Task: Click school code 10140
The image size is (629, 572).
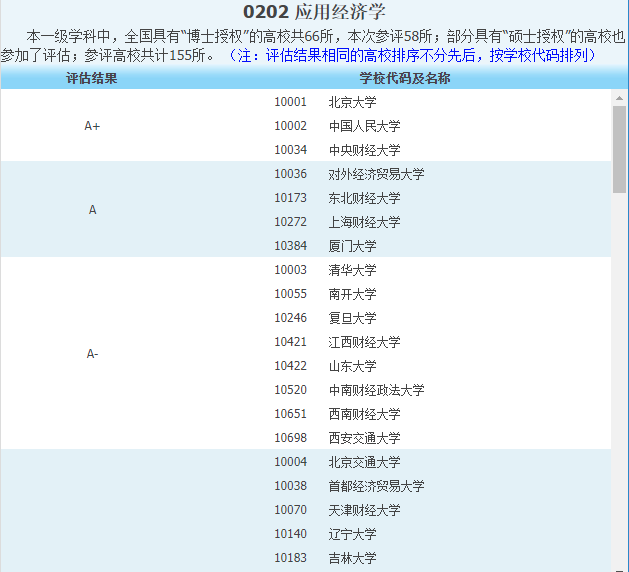Action: (290, 534)
